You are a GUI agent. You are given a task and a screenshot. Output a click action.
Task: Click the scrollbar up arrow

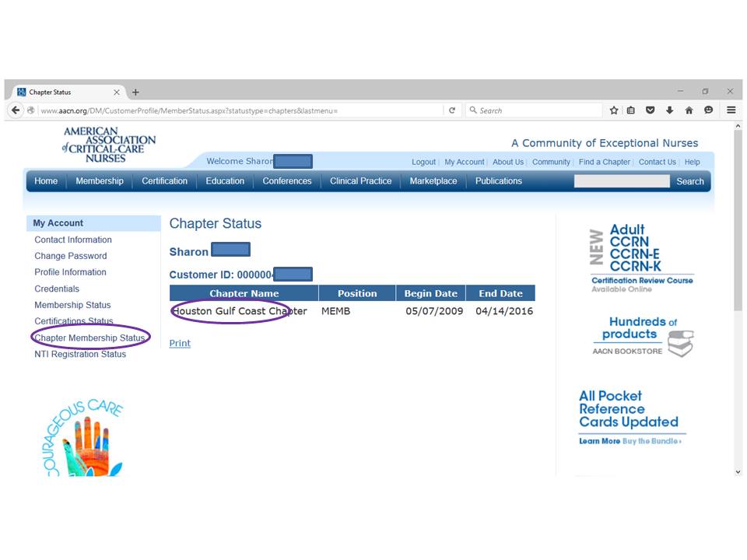coord(738,126)
